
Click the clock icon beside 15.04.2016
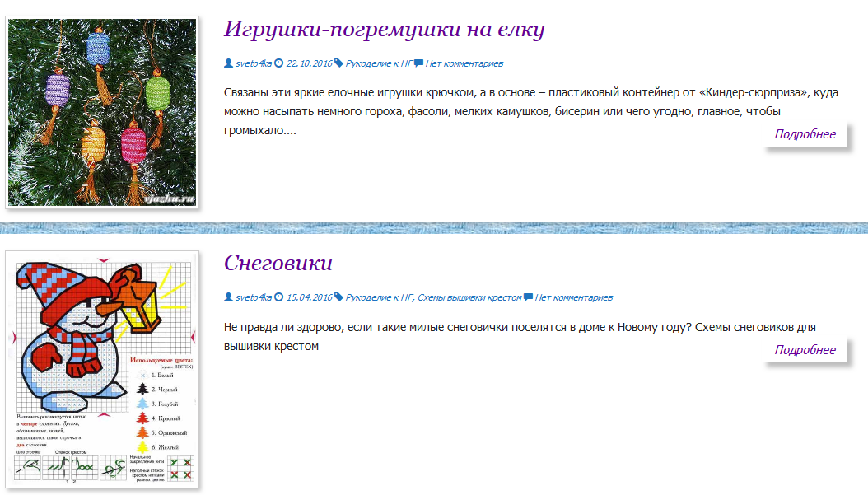[279, 297]
